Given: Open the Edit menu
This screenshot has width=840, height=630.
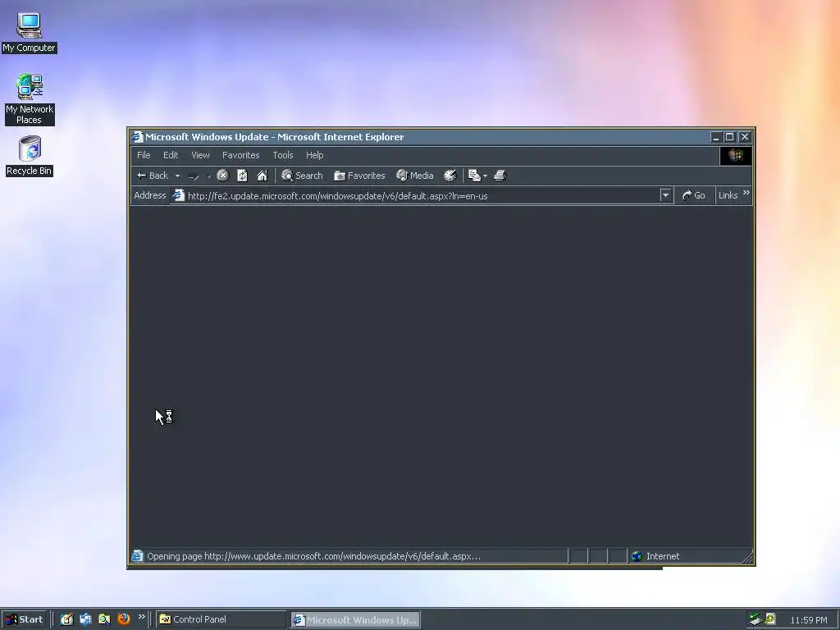Looking at the screenshot, I should point(171,155).
